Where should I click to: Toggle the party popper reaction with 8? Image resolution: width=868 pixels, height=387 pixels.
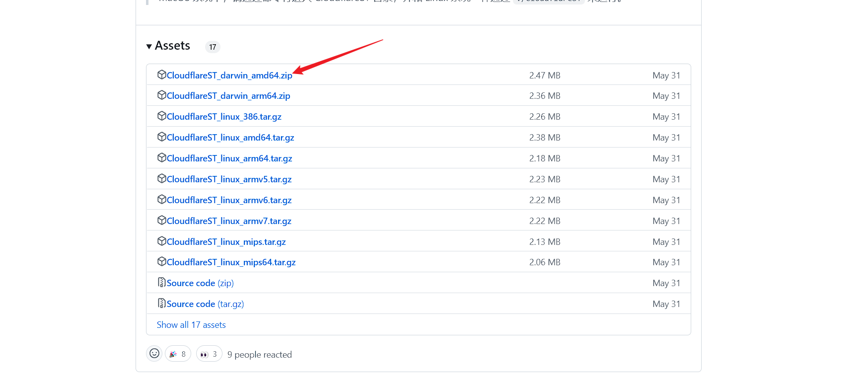coord(178,354)
